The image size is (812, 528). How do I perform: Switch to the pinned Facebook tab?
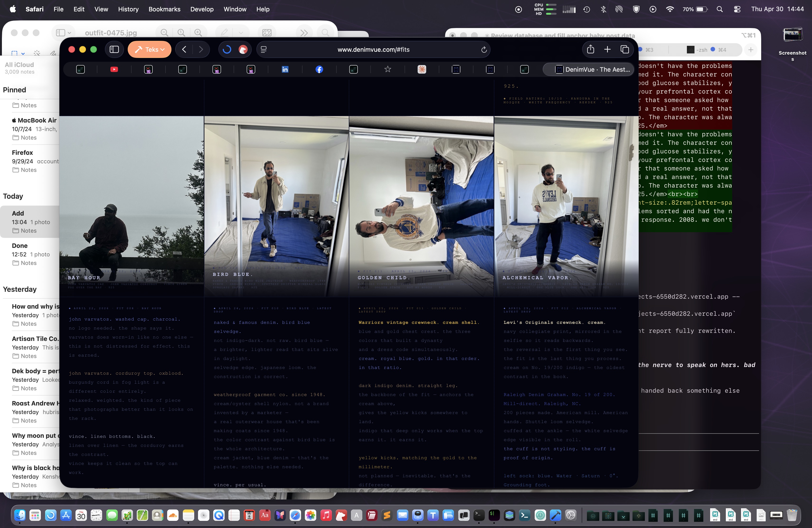319,70
